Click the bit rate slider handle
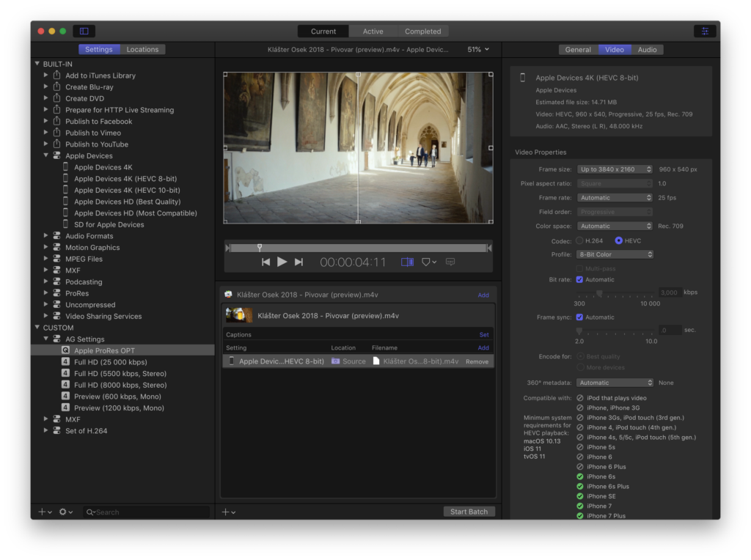Image resolution: width=751 pixels, height=560 pixels. (598, 293)
